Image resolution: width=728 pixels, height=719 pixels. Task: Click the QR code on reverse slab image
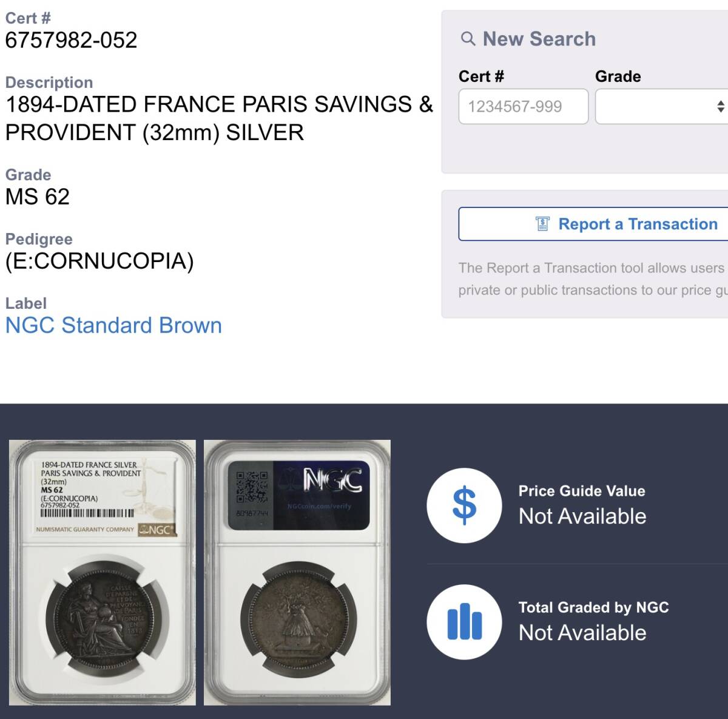point(252,487)
